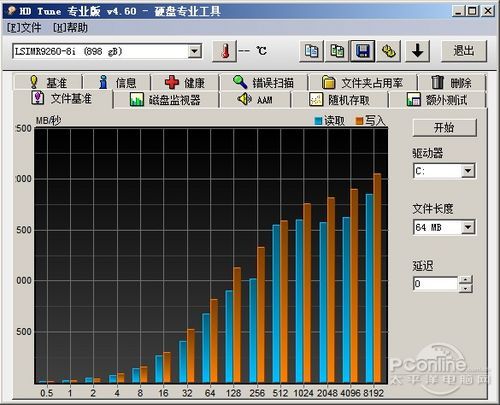Click the 8192 axis label

[x=374, y=393]
